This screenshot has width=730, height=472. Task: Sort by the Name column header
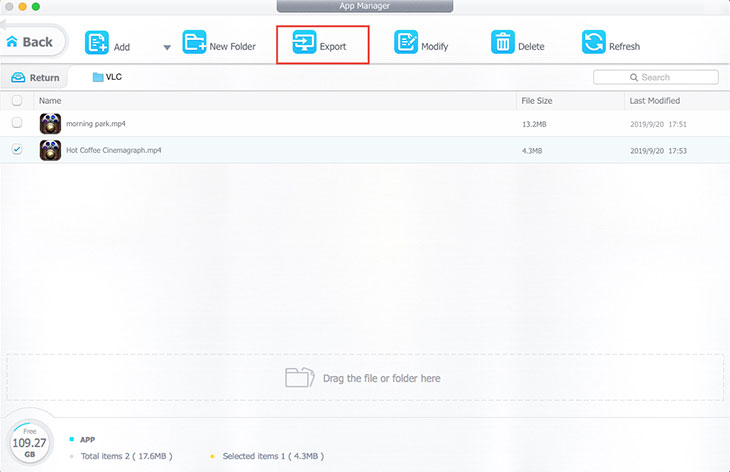coord(50,101)
